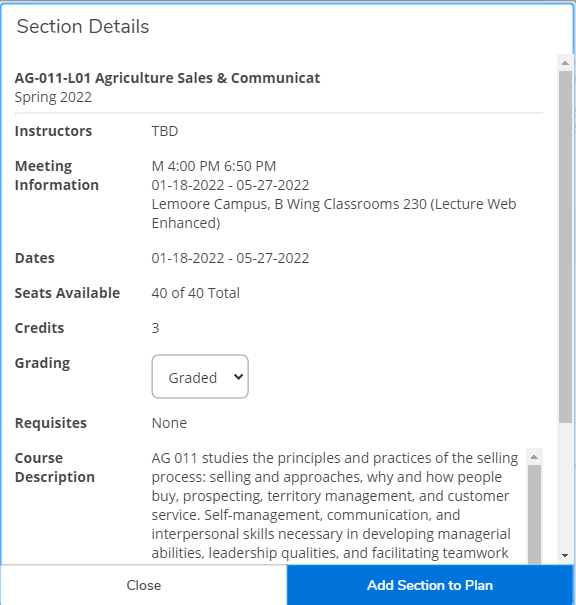Click the AG-011-L01 course title
This screenshot has height=605, width=576.
(167, 78)
